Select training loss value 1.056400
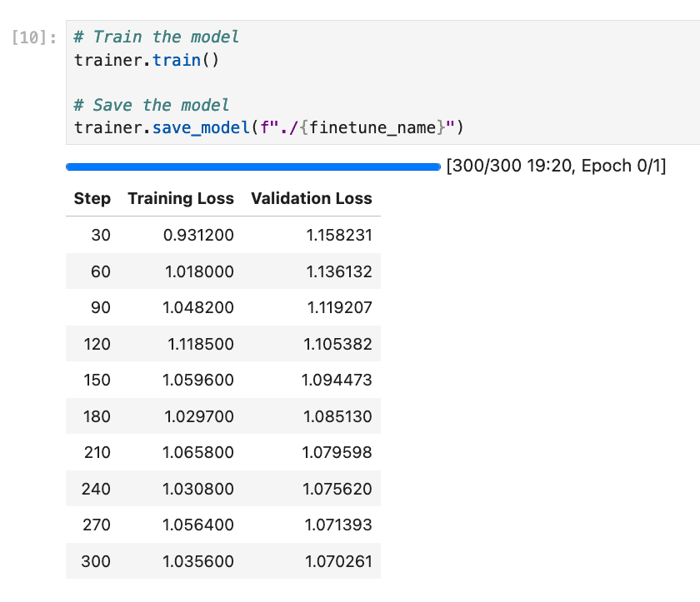700x602 pixels. point(198,525)
